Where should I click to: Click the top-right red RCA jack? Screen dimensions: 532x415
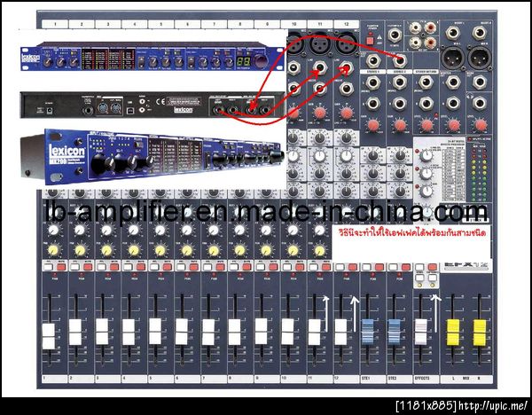point(430,27)
